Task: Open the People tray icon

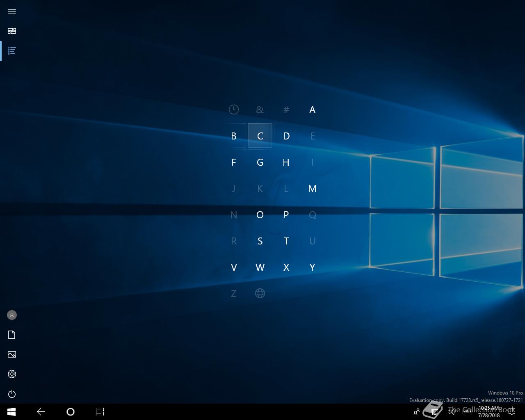Action: pos(417,412)
